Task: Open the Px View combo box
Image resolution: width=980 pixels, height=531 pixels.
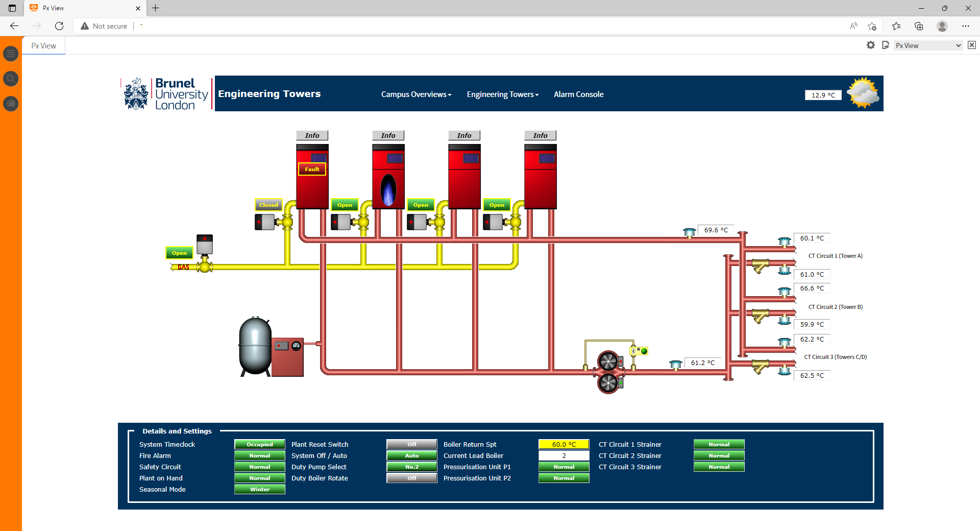Action: (927, 45)
